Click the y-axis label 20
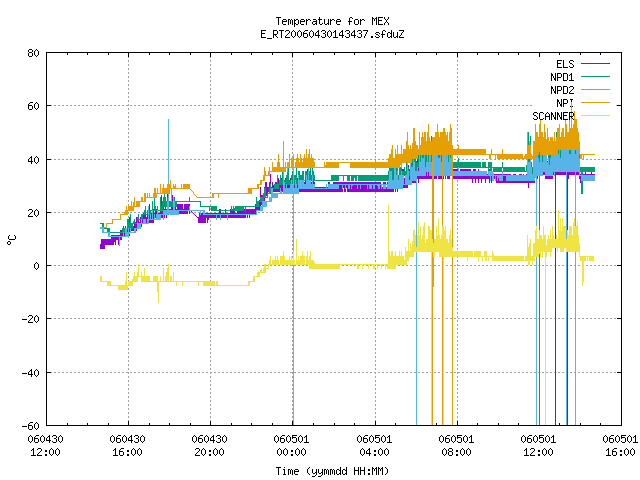This screenshot has width=640, height=480. (x=33, y=213)
